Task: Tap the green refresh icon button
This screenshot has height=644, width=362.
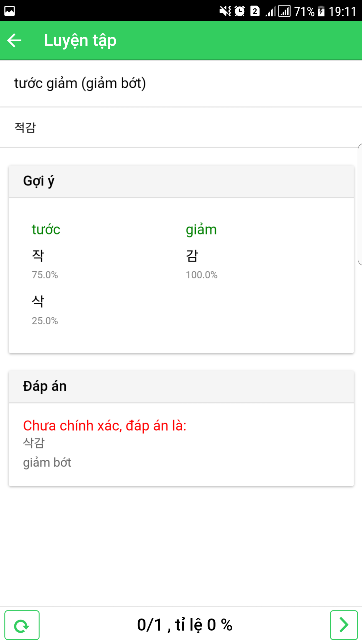Action: click(x=22, y=625)
